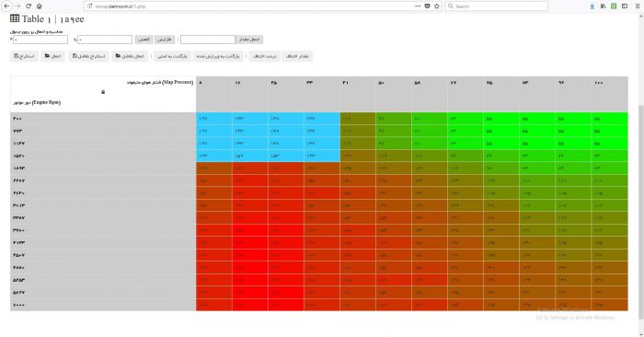
Task: Open the browser home page icon
Action: click(x=39, y=6)
